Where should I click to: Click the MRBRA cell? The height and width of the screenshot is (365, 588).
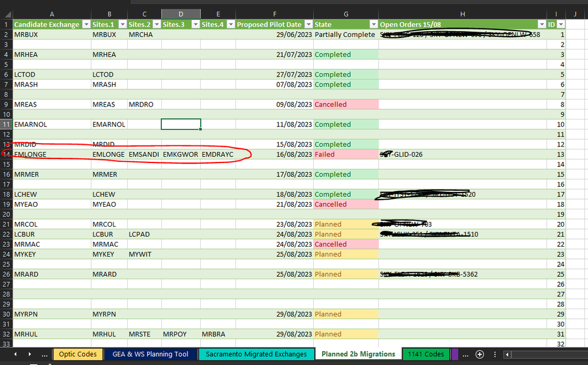point(218,334)
